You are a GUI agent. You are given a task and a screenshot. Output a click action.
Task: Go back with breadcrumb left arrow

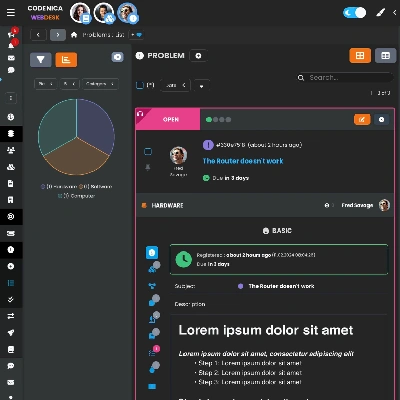pyautogui.click(x=38, y=35)
